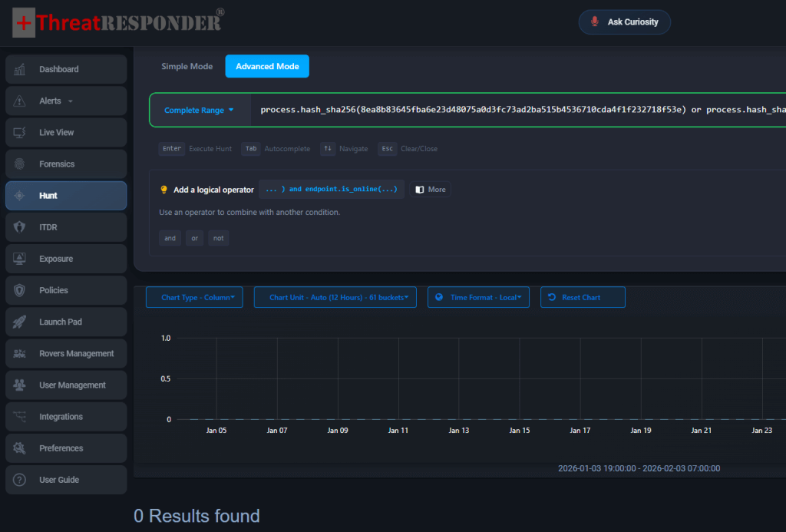The width and height of the screenshot is (786, 532).
Task: Click the Policies shield icon
Action: point(20,290)
